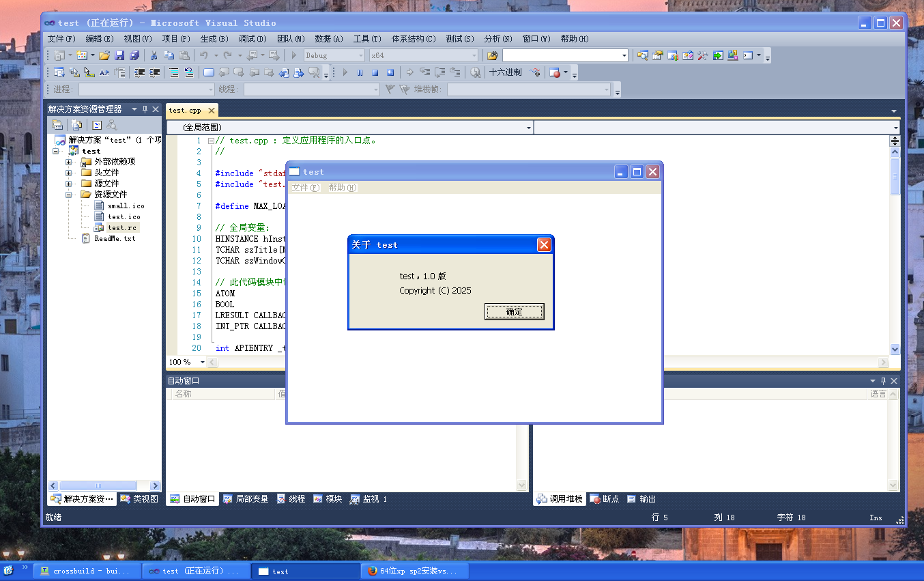Click the Copy toolbar icon

169,55
